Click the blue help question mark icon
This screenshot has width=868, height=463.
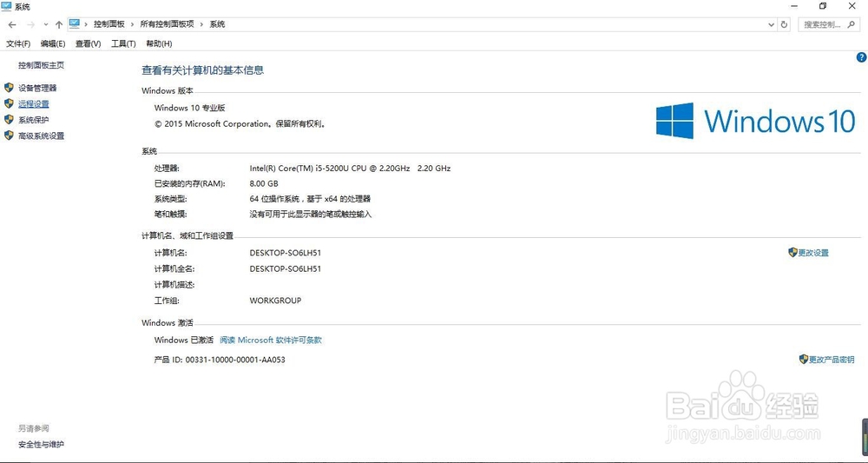861,57
